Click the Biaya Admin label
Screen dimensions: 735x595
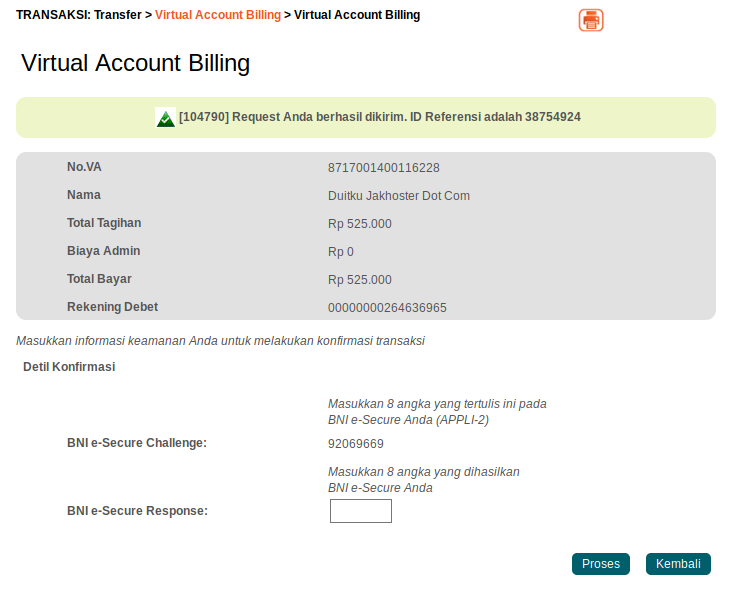104,251
